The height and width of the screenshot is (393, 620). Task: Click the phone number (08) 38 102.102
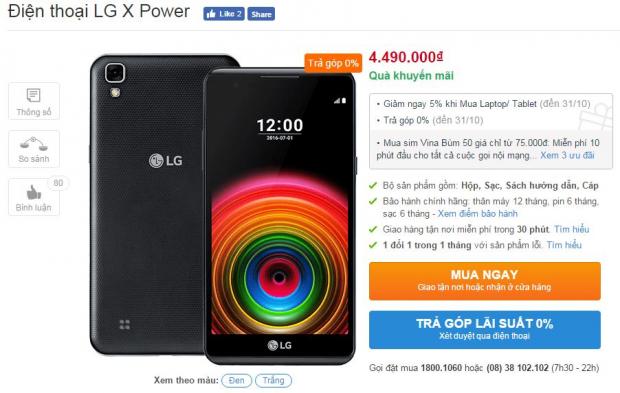tap(517, 368)
